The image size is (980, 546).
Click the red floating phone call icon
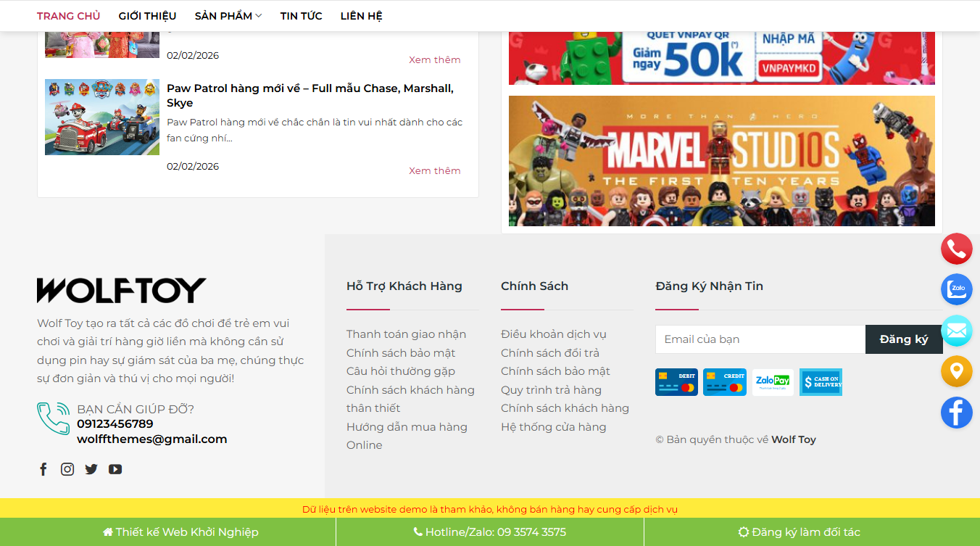pyautogui.click(x=956, y=249)
